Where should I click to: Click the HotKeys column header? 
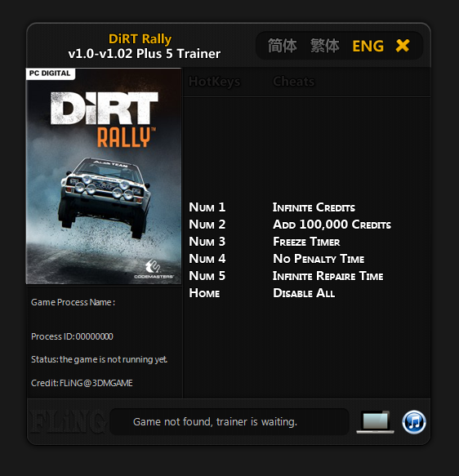214,82
